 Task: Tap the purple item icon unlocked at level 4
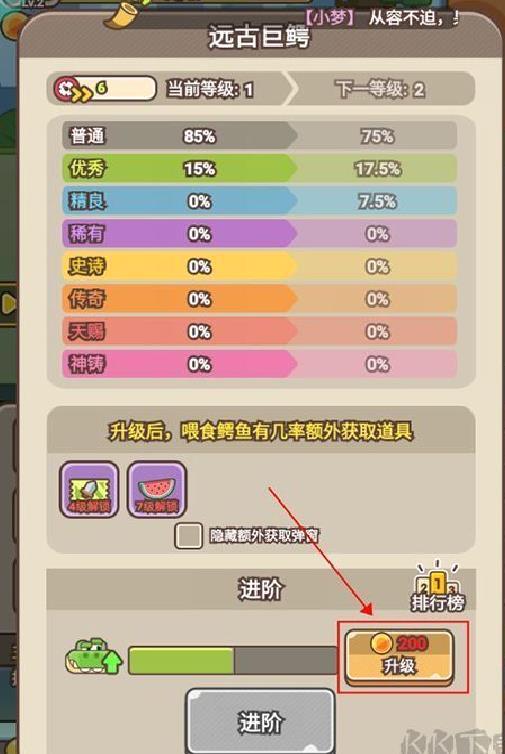89,489
